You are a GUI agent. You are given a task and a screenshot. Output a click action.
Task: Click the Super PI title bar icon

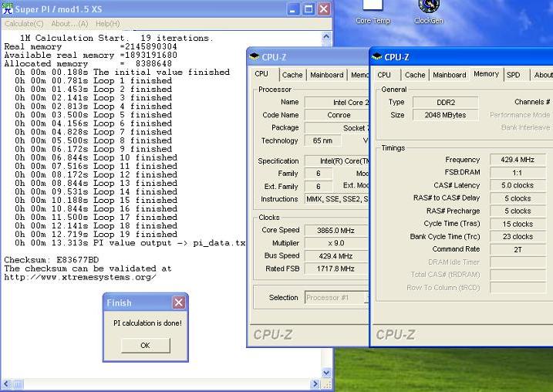(8, 8)
